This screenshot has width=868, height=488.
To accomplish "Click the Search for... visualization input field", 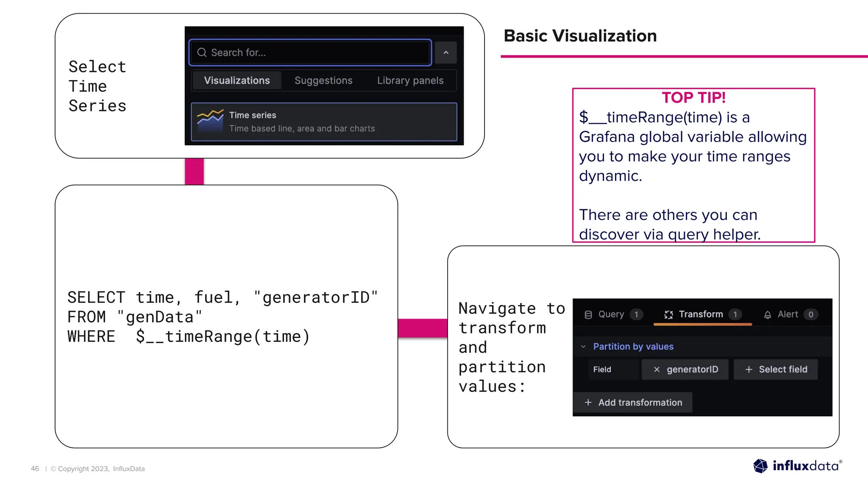I will 310,53.
